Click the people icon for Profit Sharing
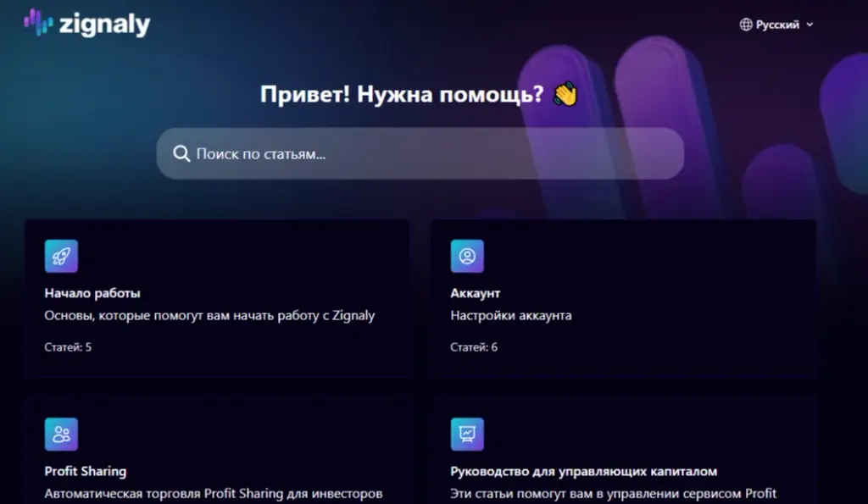The image size is (868, 504). 61,435
